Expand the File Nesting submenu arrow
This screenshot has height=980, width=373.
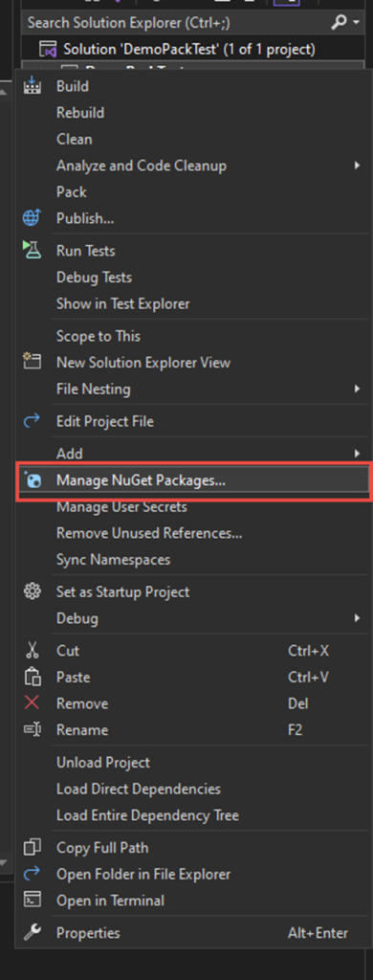358,389
